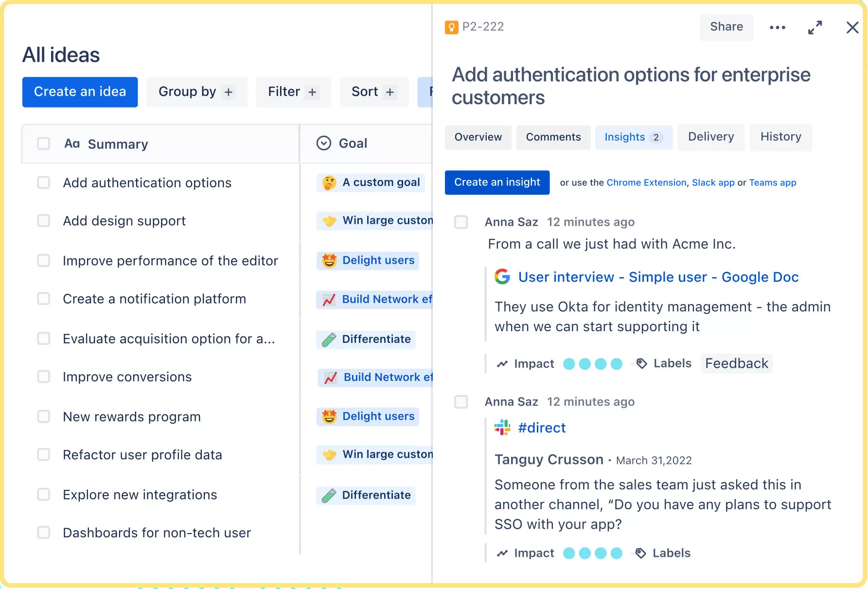The width and height of the screenshot is (868, 589).
Task: Click the orange lightbulb idea icon beside P2-222
Action: pos(451,27)
